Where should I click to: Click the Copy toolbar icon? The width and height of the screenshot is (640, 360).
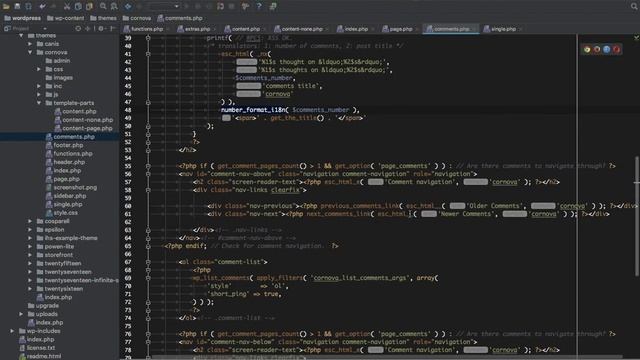[x=78, y=6]
